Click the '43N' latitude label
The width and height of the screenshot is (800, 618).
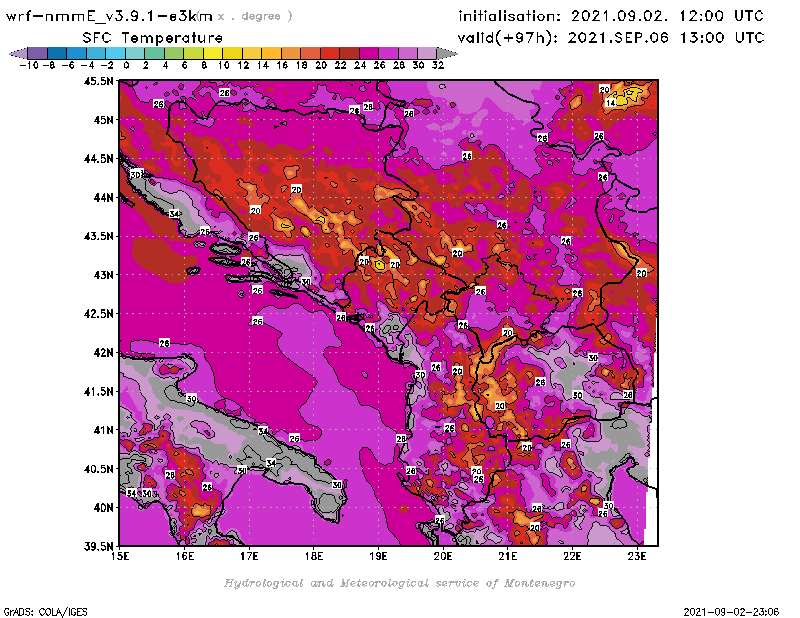pos(103,275)
